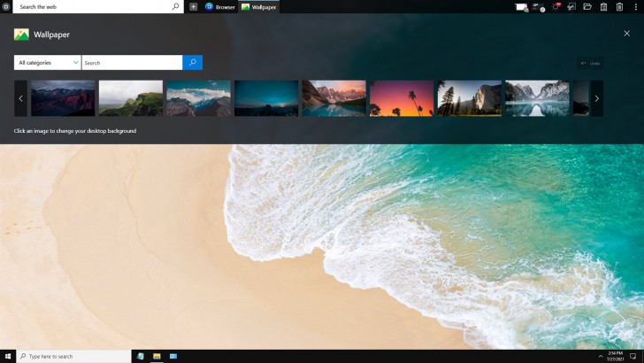Click the Wallpaper panel logo icon
This screenshot has height=363, width=644.
point(21,35)
